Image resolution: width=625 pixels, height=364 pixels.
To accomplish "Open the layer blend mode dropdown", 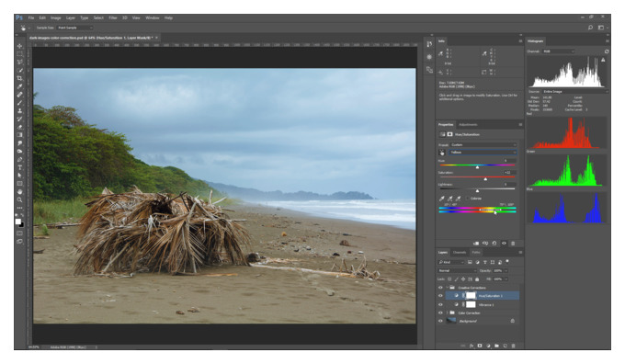I will point(457,271).
